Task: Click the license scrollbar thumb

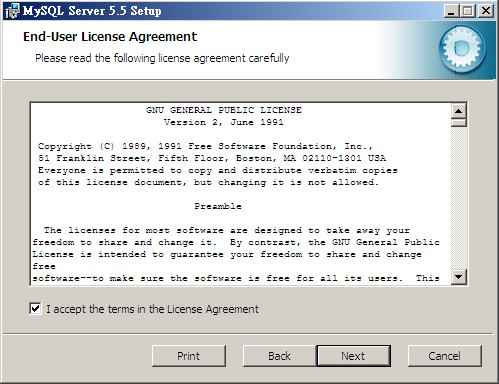Action: pos(459,122)
